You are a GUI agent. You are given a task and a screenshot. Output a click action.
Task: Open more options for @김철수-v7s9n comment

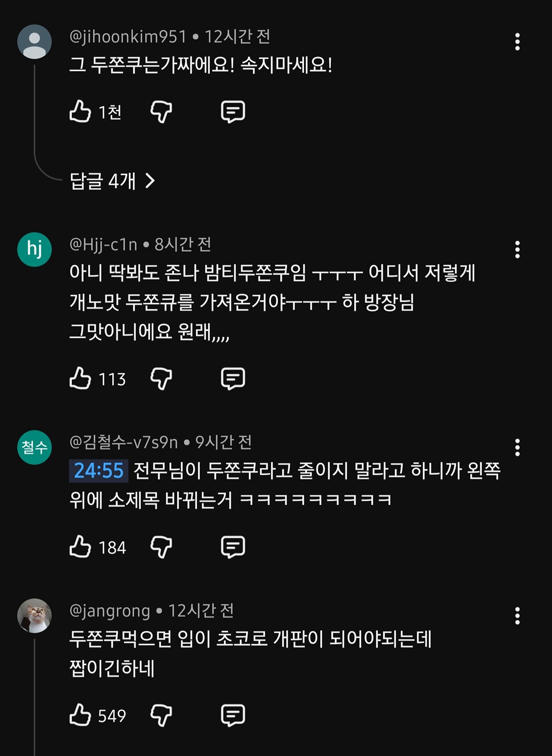point(517,447)
